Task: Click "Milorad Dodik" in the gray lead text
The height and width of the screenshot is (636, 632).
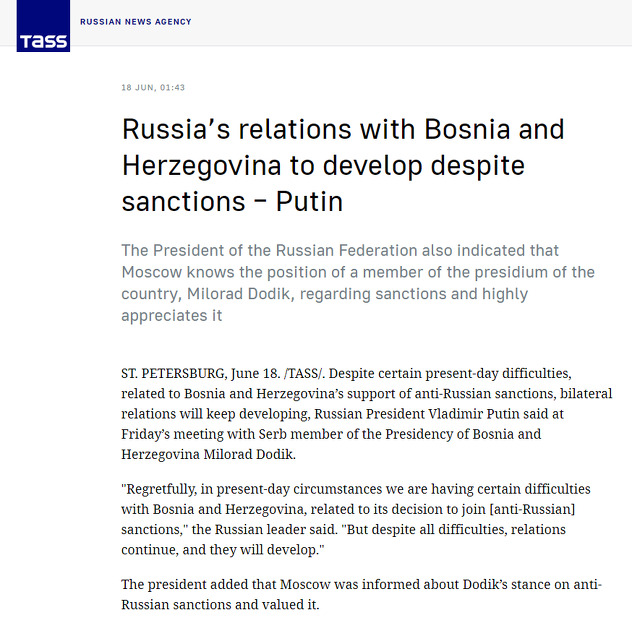Action: tap(239, 294)
